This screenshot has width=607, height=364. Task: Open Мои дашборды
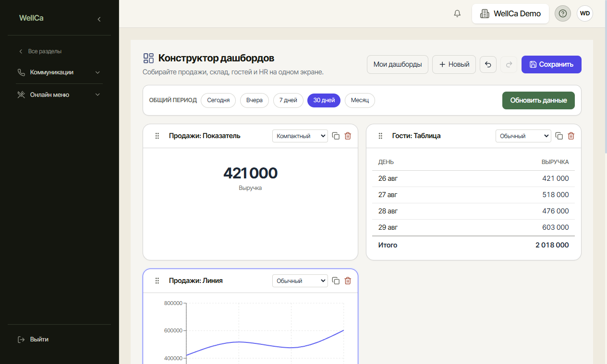(x=398, y=64)
